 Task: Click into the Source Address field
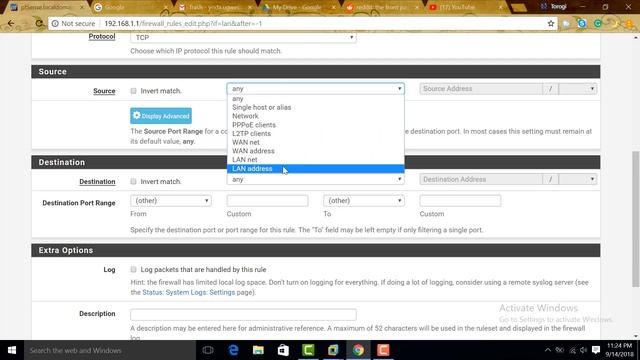pyautogui.click(x=481, y=89)
